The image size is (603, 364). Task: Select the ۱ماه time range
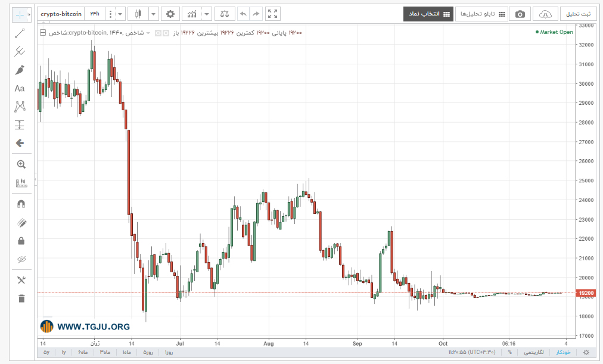pos(126,352)
